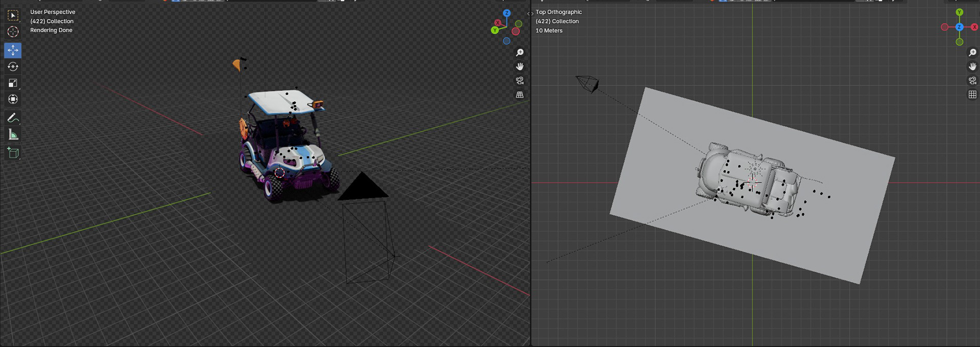
Task: Click '(422) Collection' text in left viewport
Action: click(x=52, y=21)
